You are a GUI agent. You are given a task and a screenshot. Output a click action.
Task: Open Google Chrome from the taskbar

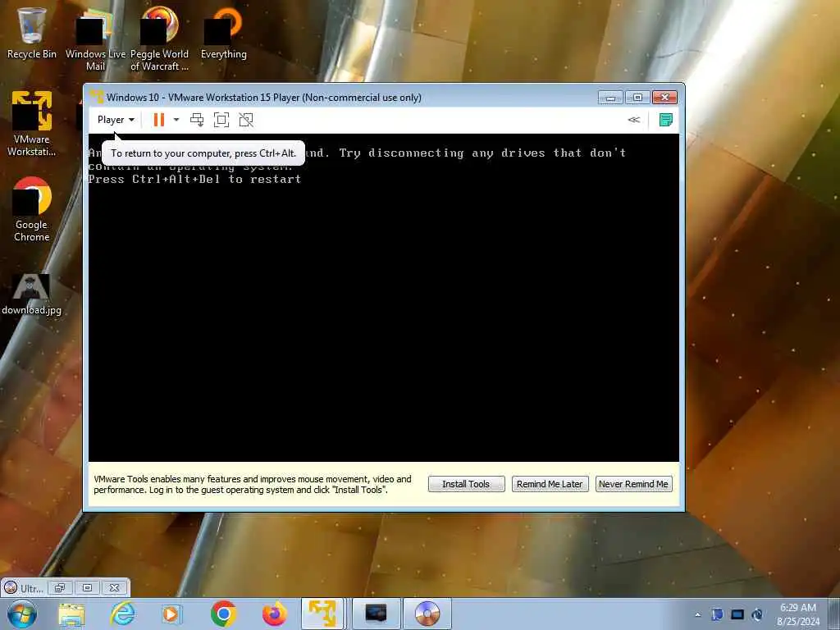point(223,614)
